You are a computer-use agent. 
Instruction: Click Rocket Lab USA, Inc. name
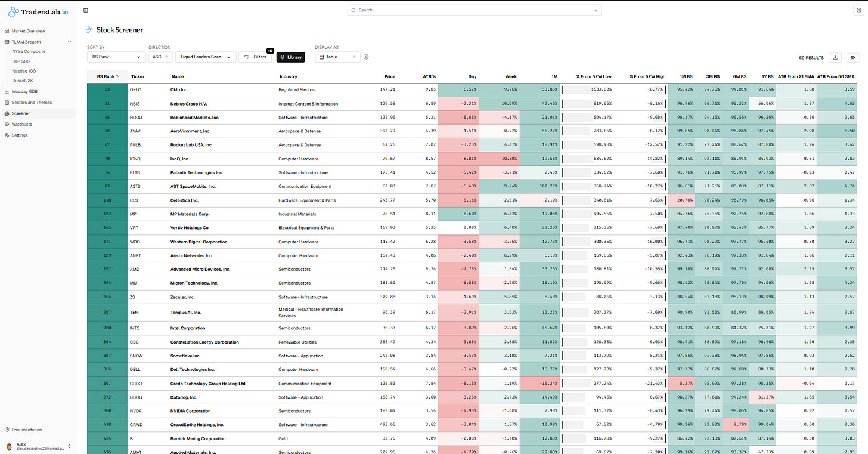click(x=191, y=145)
